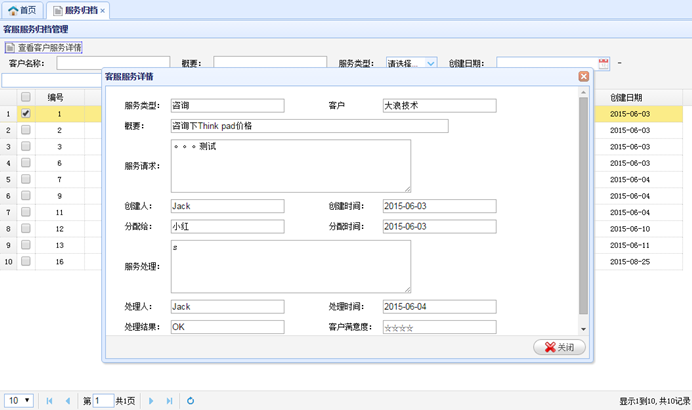Open the 服务类型 filter dropdown
The width and height of the screenshot is (692, 410).
[x=431, y=64]
